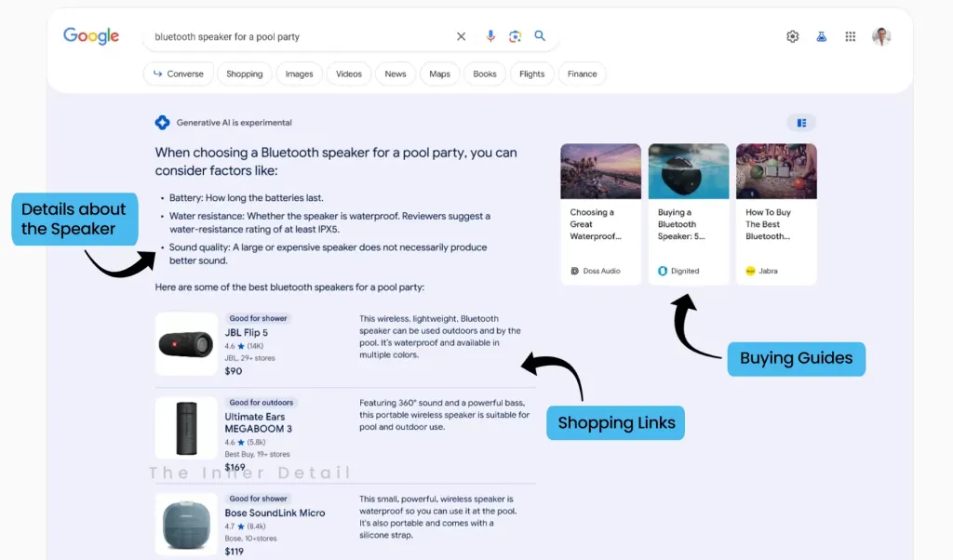Click in the search text field
953x560 pixels.
pyautogui.click(x=298, y=36)
